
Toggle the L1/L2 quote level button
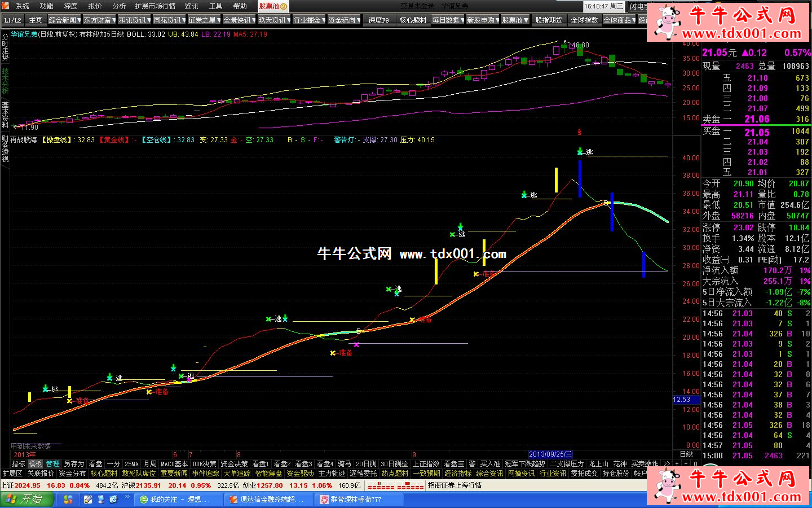coord(12,20)
